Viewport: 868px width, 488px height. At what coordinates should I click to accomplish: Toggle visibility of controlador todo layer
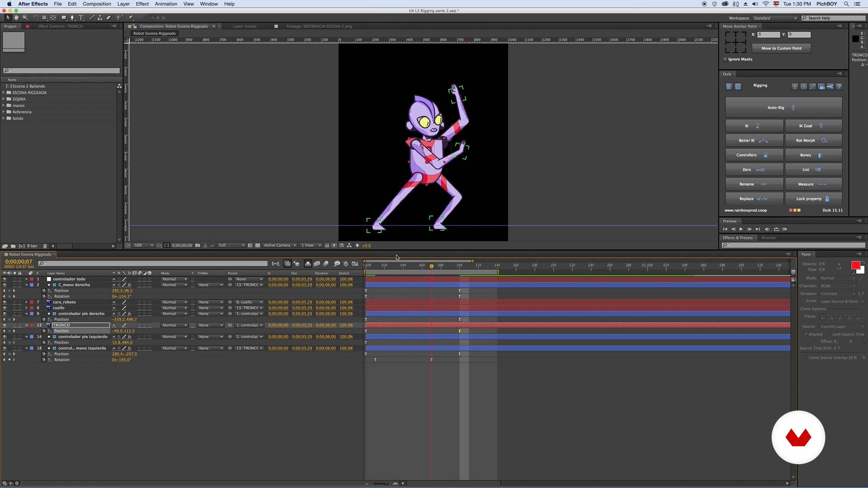(5, 279)
